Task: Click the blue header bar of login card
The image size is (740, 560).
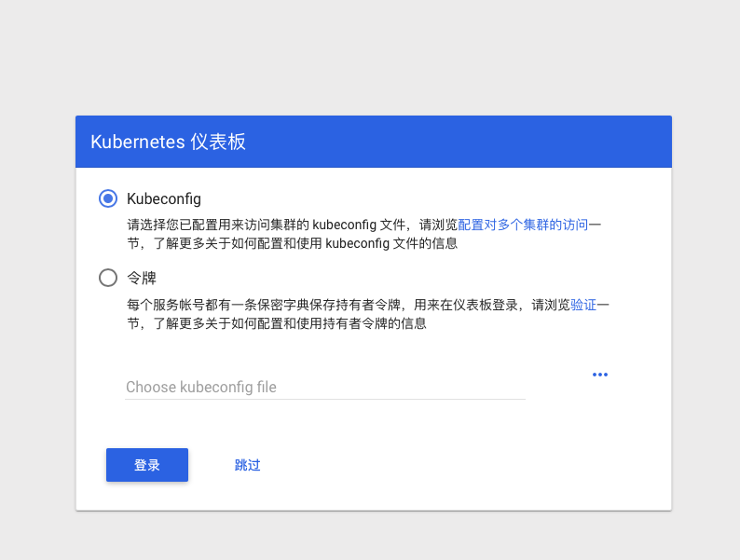Action: [466, 142]
